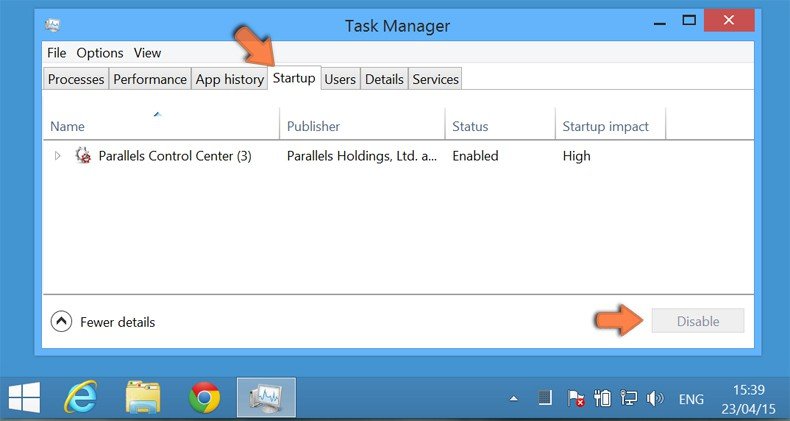Image resolution: width=790 pixels, height=421 pixels.
Task: Open the Options menu
Action: (x=100, y=53)
